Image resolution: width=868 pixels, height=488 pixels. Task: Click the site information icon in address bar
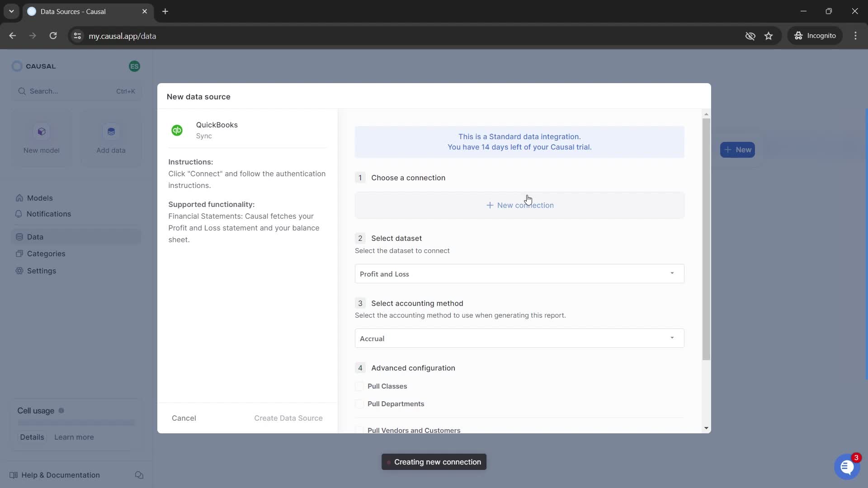(x=77, y=36)
